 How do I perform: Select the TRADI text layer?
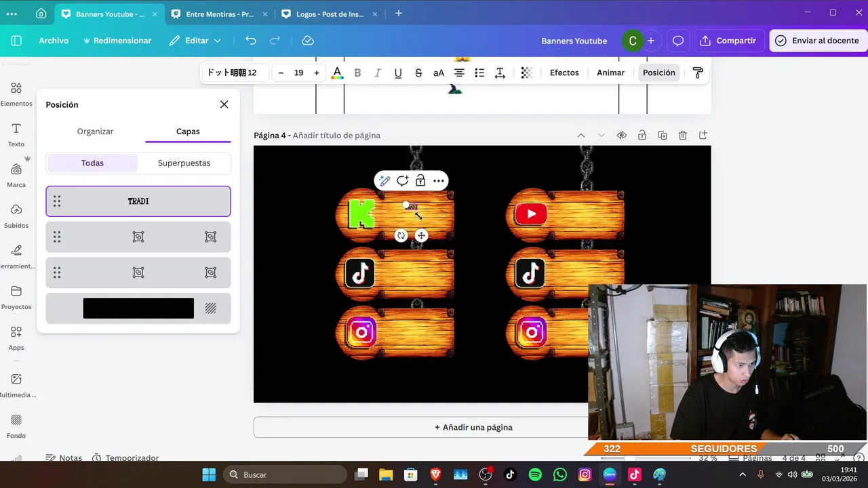click(x=138, y=201)
